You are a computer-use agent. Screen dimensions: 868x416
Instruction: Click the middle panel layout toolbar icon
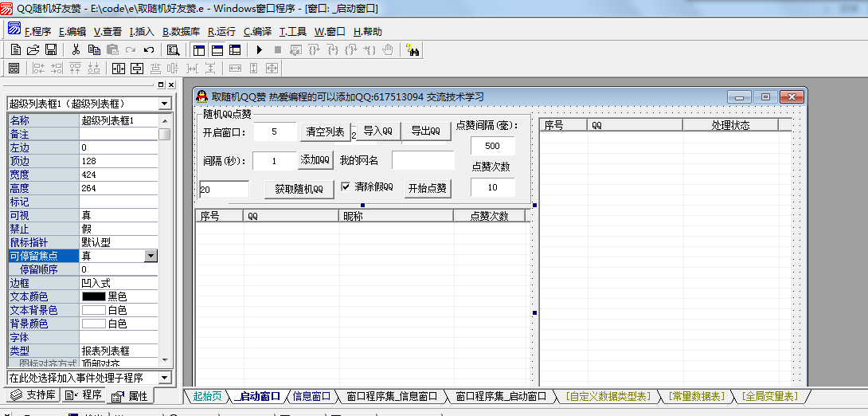click(217, 50)
